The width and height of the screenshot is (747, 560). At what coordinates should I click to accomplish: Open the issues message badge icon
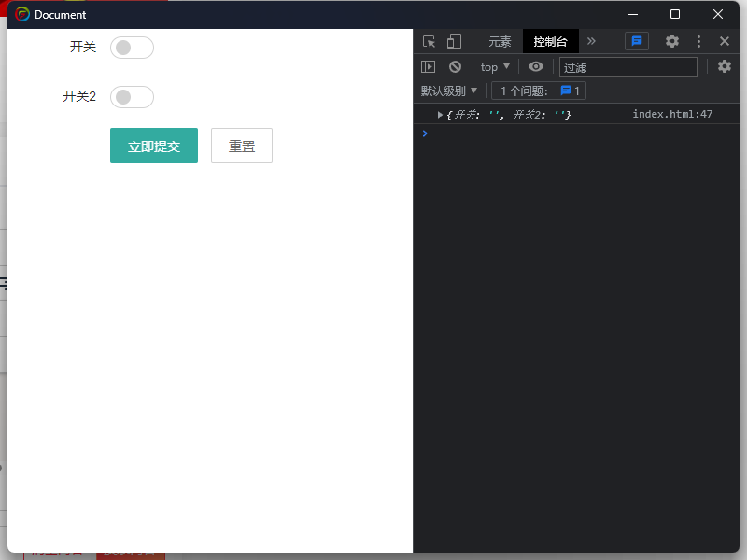(x=637, y=41)
